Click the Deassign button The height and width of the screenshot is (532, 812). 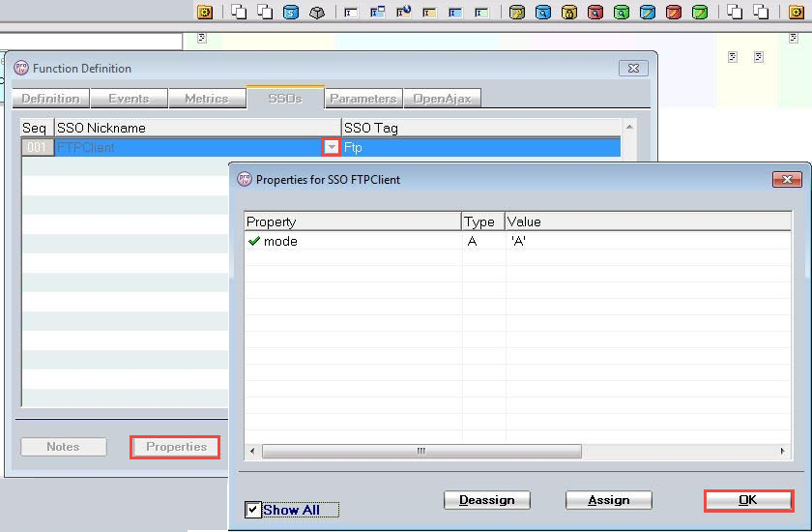coord(487,500)
